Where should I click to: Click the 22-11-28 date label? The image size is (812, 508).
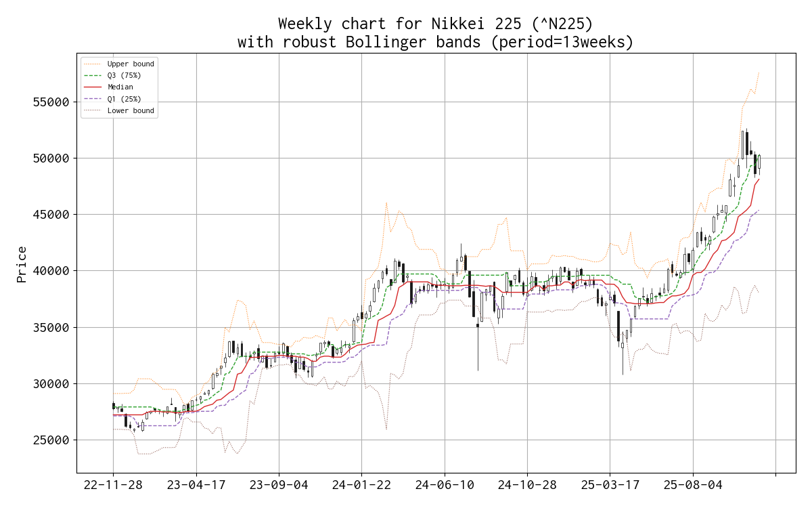pos(114,486)
